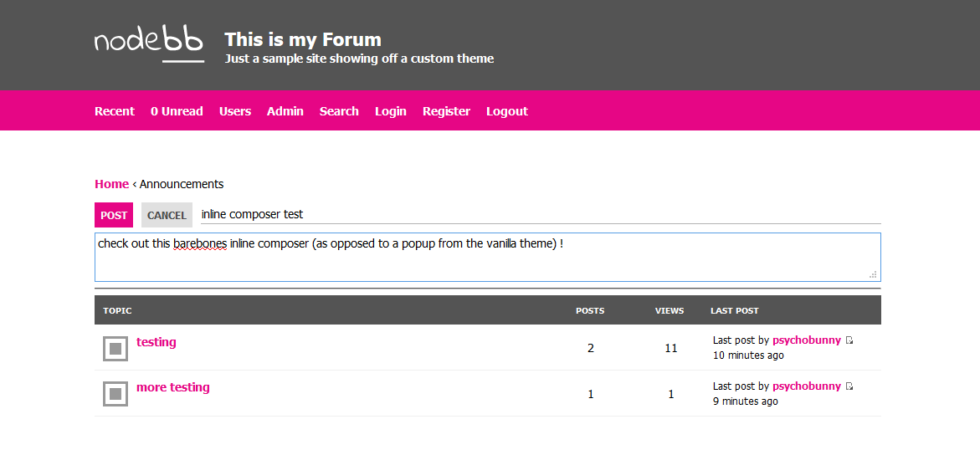The width and height of the screenshot is (980, 455).
Task: Open the Admin section
Action: point(285,111)
